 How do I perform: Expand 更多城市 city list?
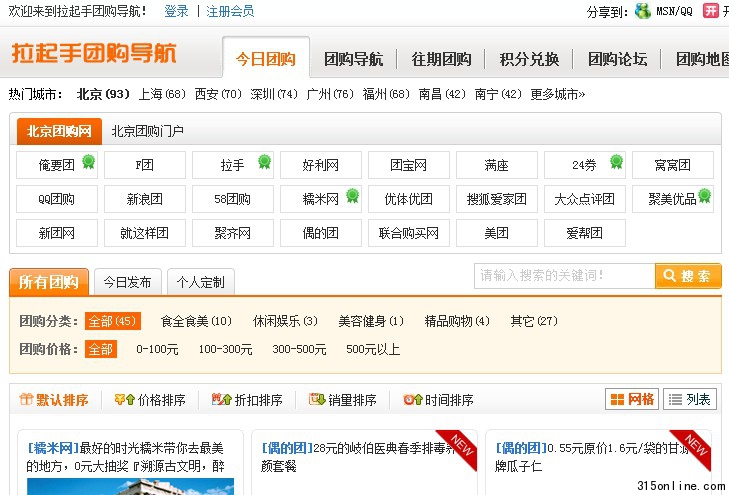[x=557, y=94]
